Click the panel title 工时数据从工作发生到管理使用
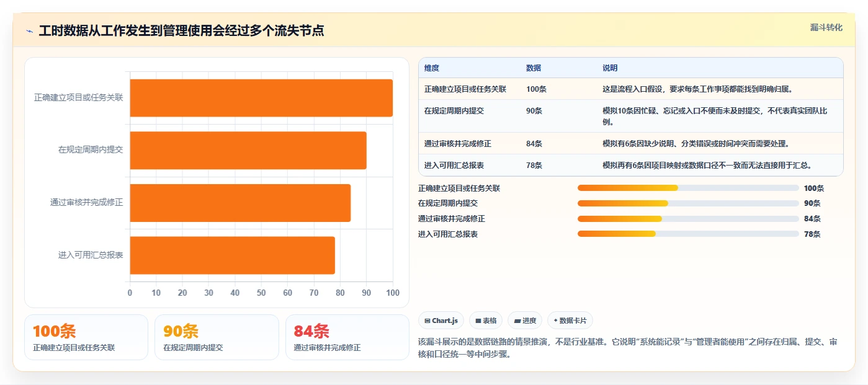This screenshot has height=385, width=868. coord(181,31)
